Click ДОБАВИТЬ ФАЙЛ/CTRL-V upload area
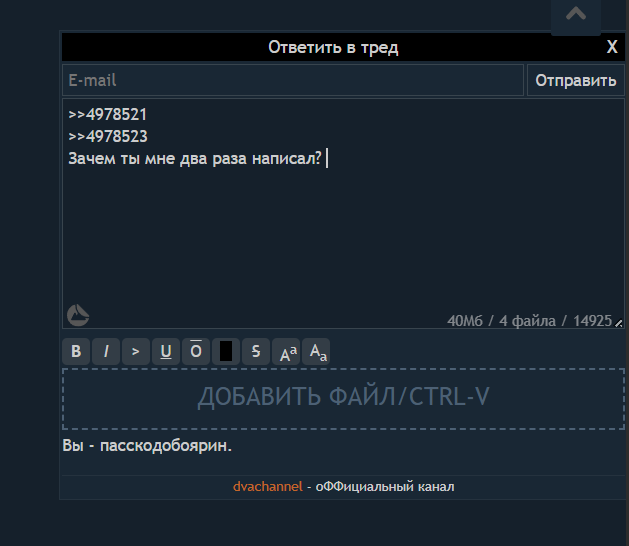 [x=343, y=399]
